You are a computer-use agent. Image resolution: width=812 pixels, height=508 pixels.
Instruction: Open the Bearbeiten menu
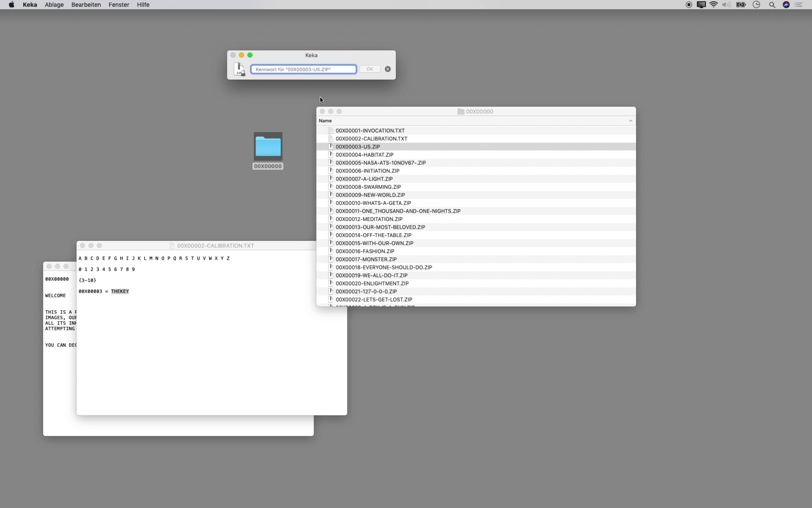pos(86,5)
